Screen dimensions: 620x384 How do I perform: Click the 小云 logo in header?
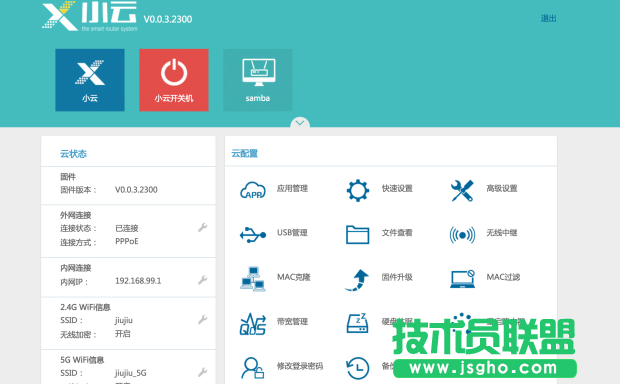pyautogui.click(x=90, y=16)
